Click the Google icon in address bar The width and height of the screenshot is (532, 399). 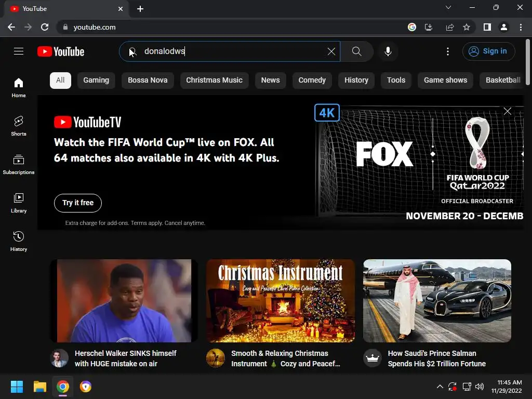point(412,27)
